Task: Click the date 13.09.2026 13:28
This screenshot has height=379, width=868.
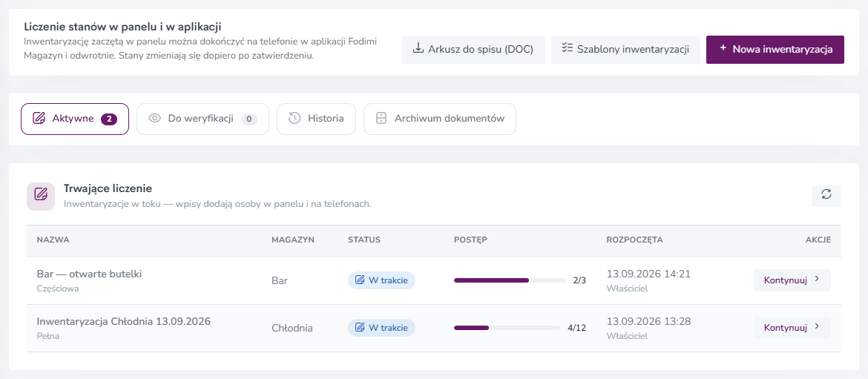Action: coord(649,321)
